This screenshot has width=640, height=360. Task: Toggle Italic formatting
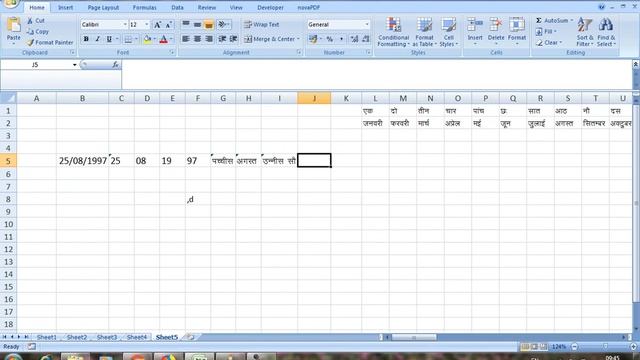tap(98, 39)
